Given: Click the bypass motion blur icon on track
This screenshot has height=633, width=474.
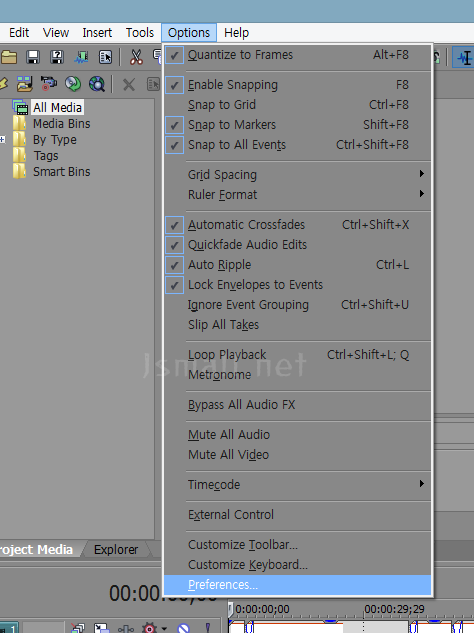Looking at the screenshot, I should tap(77, 628).
